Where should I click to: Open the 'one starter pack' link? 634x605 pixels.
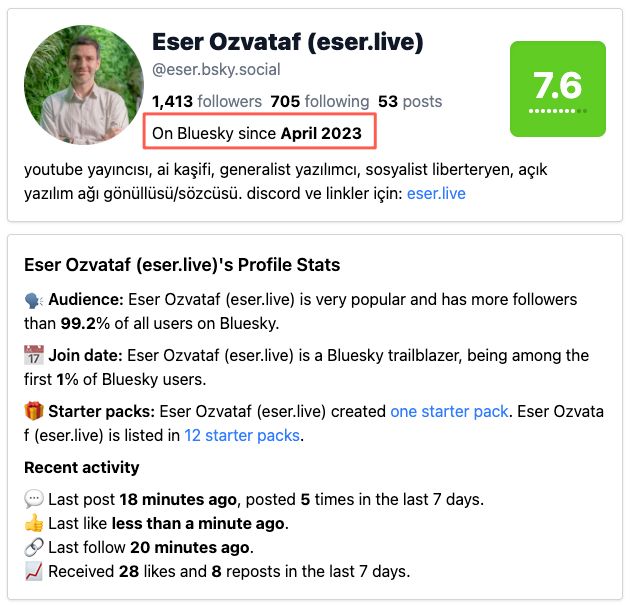[x=449, y=411]
